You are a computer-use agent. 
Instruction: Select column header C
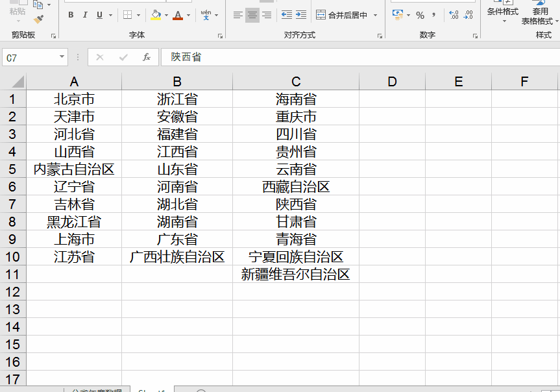click(296, 81)
